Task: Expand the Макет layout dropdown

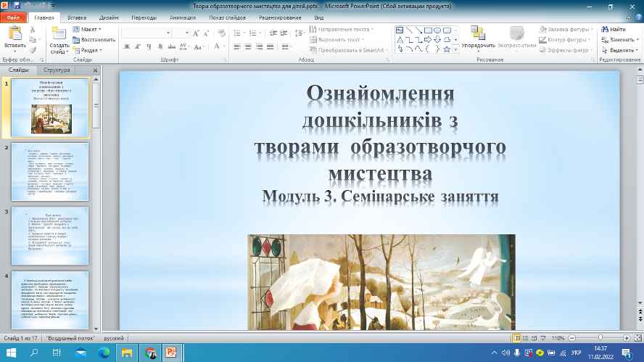Action: pyautogui.click(x=87, y=29)
